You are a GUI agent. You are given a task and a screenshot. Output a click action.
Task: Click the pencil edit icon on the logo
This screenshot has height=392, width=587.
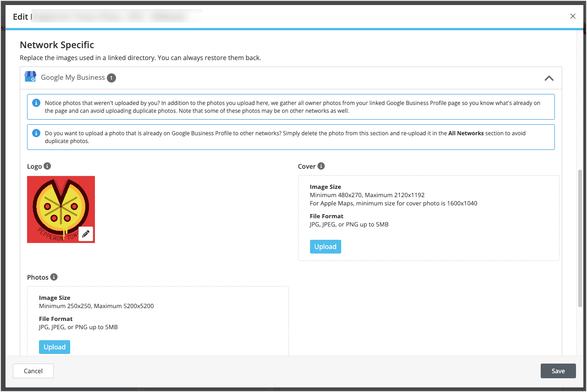point(86,233)
